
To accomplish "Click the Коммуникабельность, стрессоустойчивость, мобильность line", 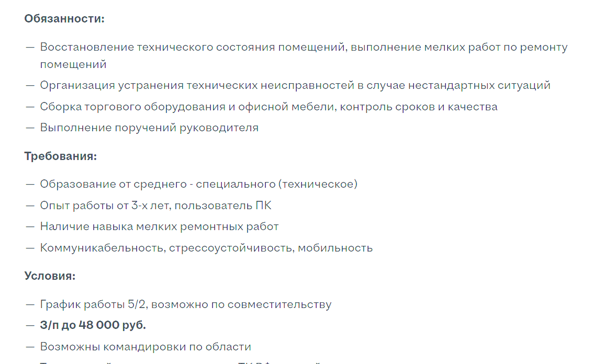I will pos(206,248).
